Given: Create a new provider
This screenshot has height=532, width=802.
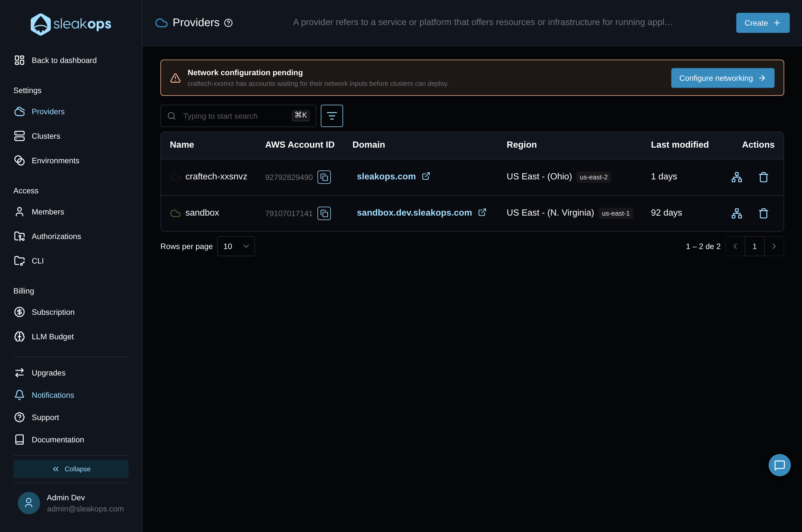Looking at the screenshot, I should 763,23.
